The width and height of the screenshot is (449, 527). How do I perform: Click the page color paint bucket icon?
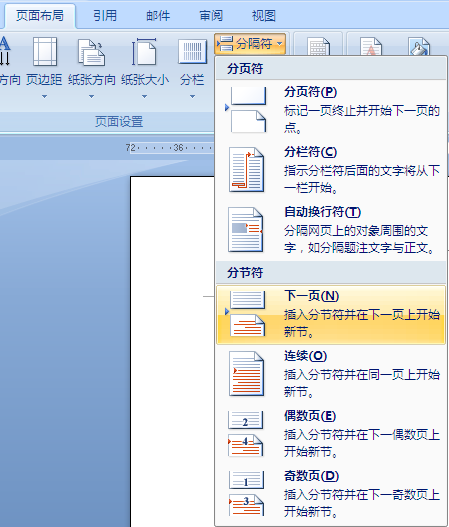point(419,46)
